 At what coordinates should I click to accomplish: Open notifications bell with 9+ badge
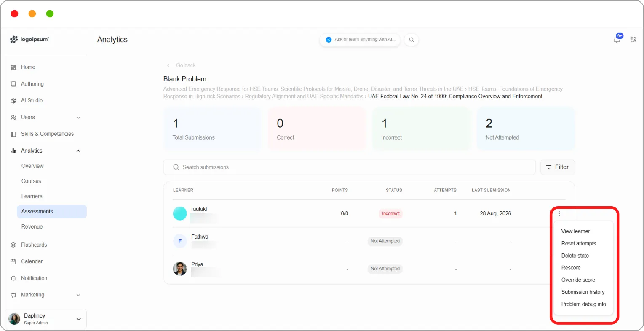click(x=617, y=39)
